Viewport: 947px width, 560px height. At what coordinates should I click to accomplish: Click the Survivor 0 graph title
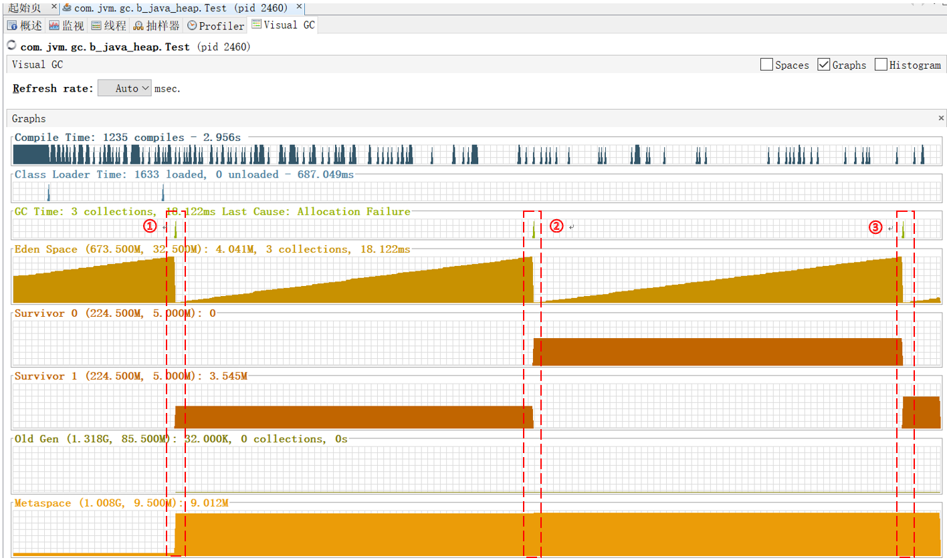[115, 312]
